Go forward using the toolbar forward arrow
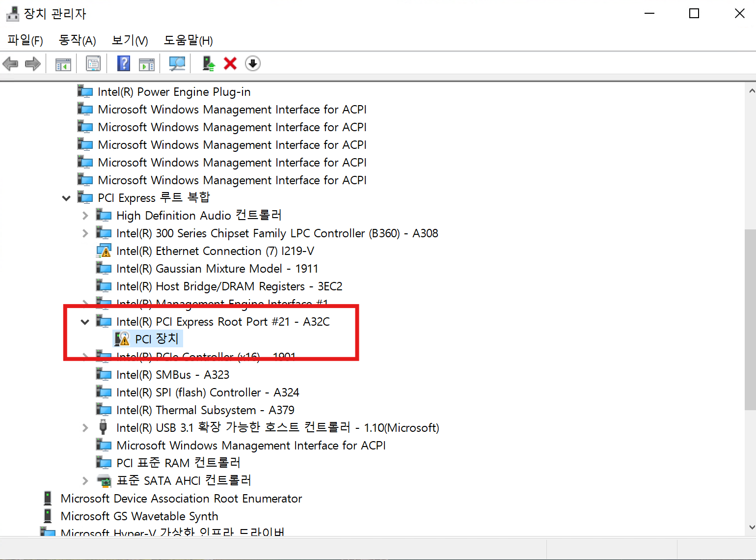The height and width of the screenshot is (560, 756). coord(32,63)
